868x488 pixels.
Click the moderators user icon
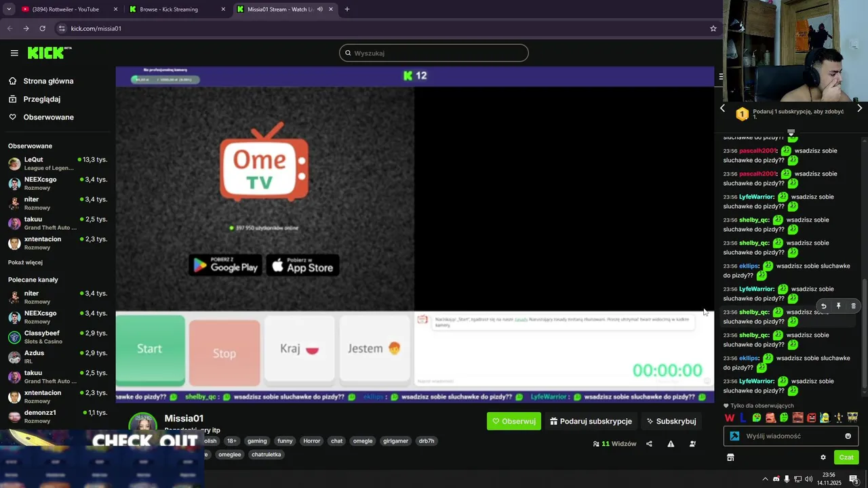pyautogui.click(x=692, y=444)
